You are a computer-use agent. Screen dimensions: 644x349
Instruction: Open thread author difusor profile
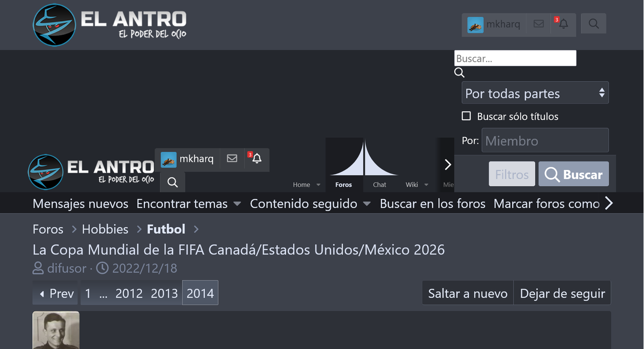tap(67, 269)
